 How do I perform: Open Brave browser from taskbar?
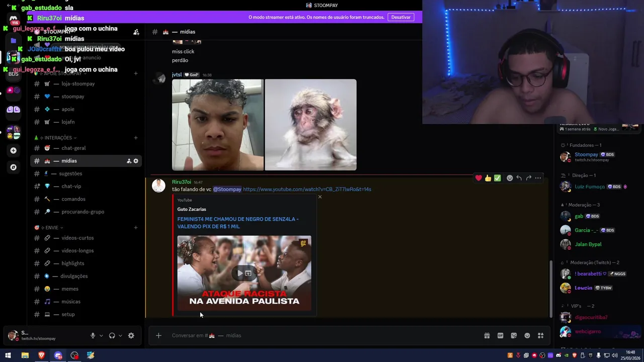click(41, 355)
